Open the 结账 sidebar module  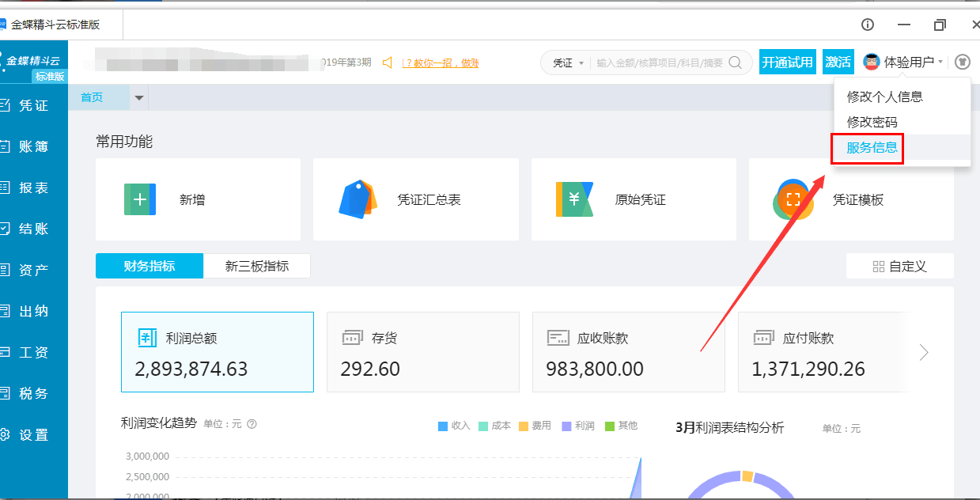tap(33, 229)
